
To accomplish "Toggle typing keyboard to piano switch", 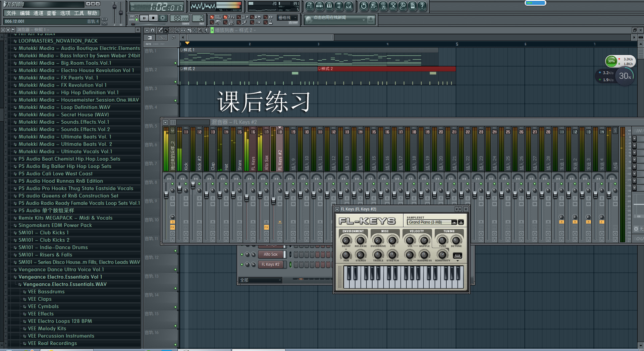I will tap(212, 17).
